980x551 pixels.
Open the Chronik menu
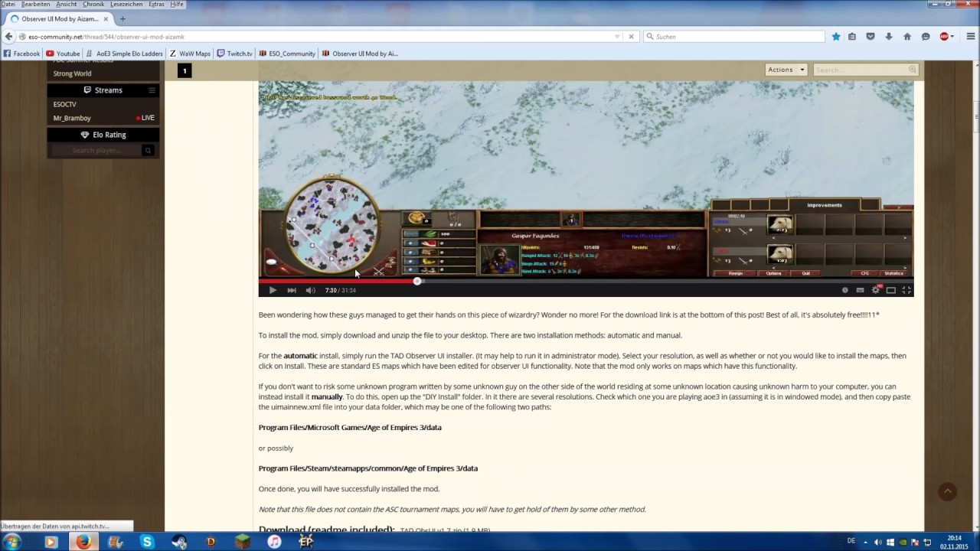tap(93, 4)
